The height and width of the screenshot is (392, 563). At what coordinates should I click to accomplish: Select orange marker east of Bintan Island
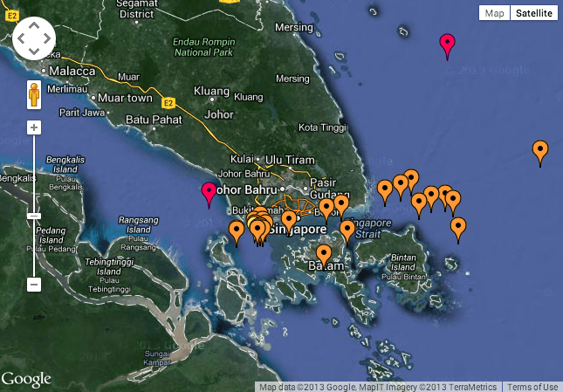pos(458,228)
